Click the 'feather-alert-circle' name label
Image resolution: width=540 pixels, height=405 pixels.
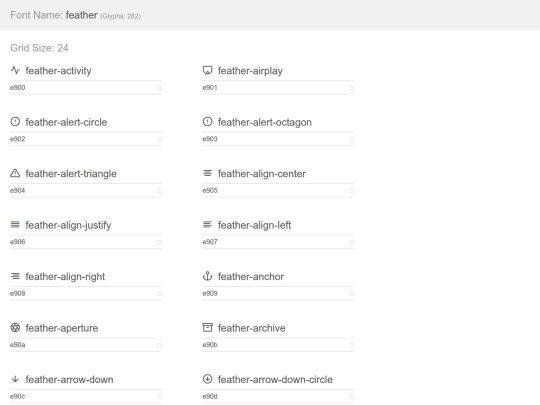tap(66, 122)
